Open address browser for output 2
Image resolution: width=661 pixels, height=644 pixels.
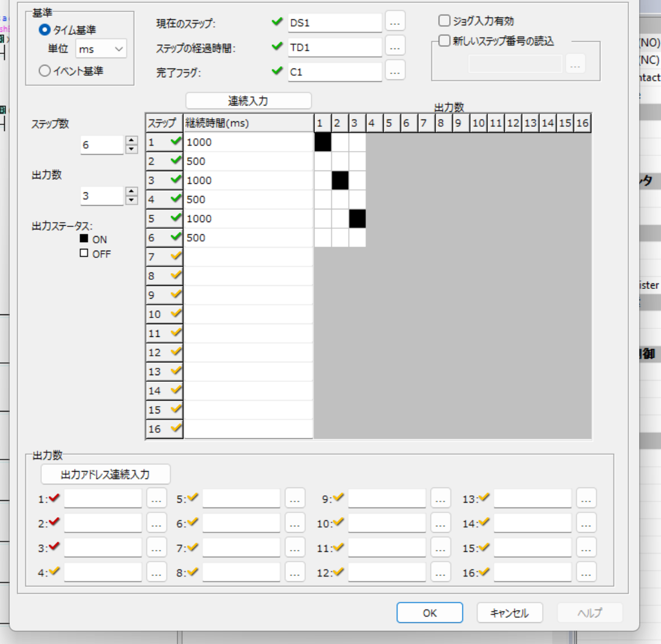point(157,523)
